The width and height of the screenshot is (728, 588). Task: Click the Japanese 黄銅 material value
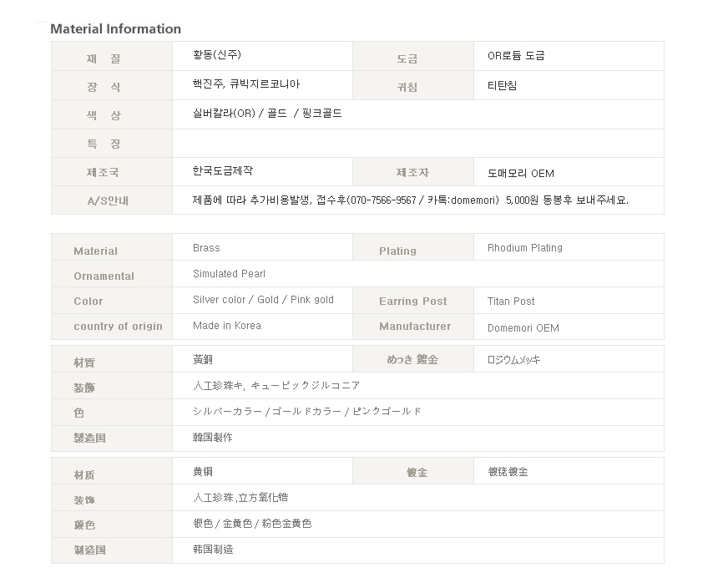pyautogui.click(x=203, y=359)
